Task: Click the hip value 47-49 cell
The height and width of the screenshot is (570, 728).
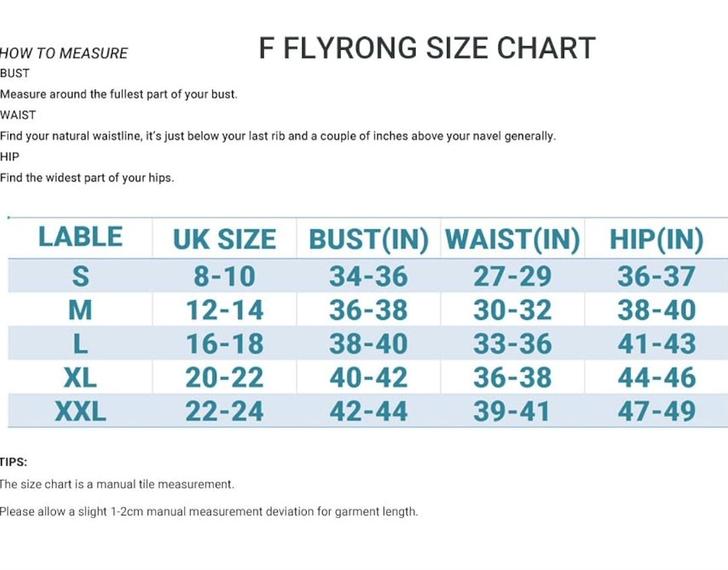Action: [x=657, y=411]
